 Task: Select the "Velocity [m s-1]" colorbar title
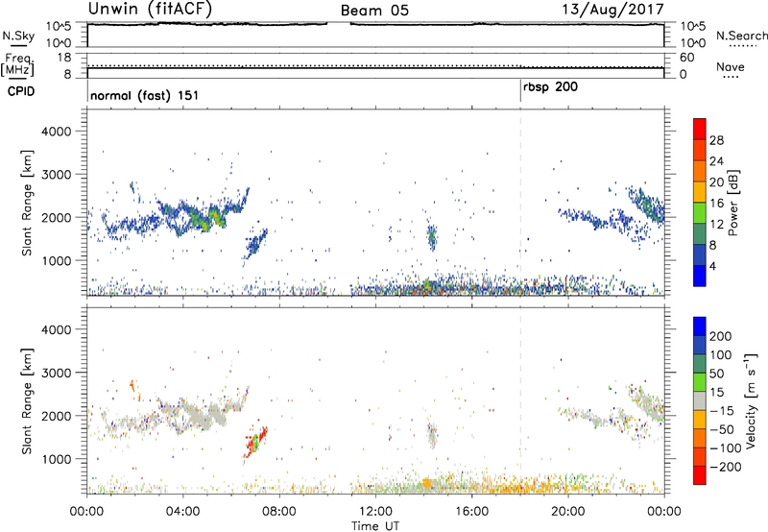(751, 400)
